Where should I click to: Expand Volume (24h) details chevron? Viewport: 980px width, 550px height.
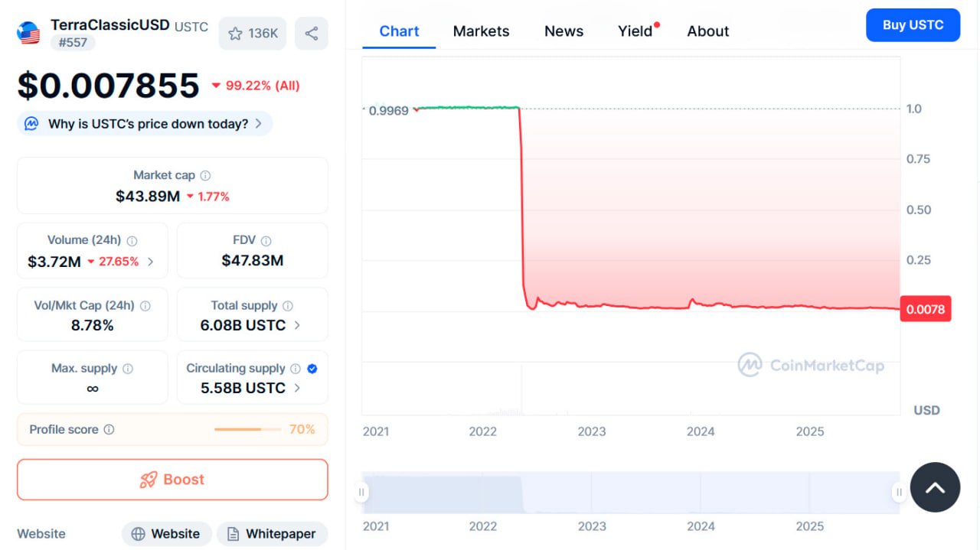(151, 262)
